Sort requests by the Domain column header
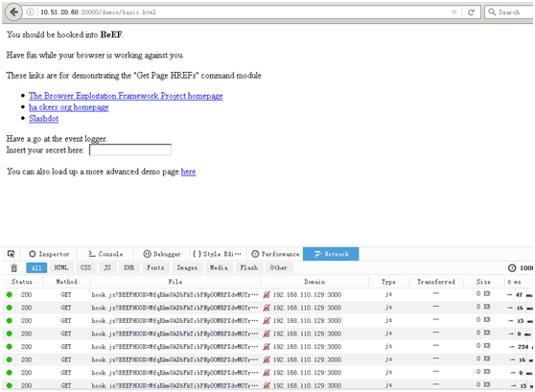 point(314,282)
